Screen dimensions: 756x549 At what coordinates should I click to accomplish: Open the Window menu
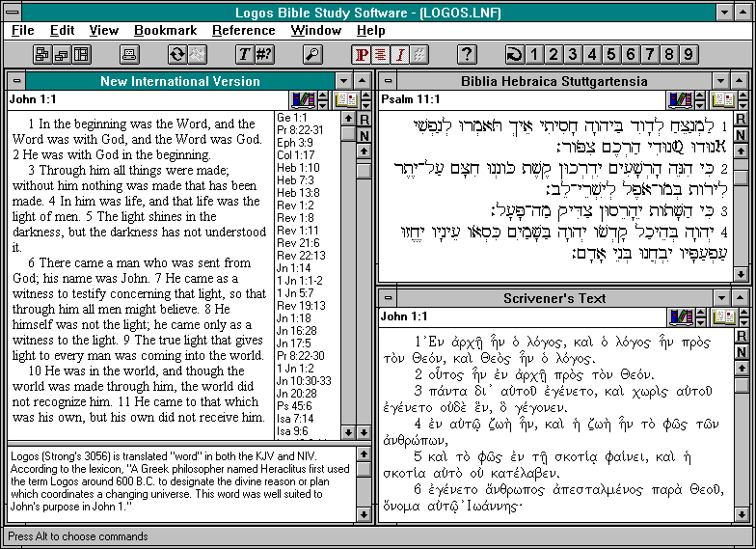click(316, 31)
